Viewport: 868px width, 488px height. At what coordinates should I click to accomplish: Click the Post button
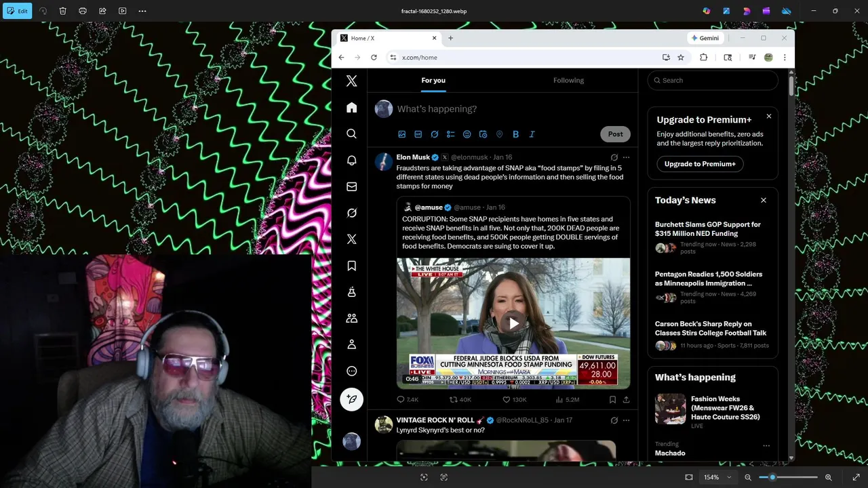click(x=615, y=134)
